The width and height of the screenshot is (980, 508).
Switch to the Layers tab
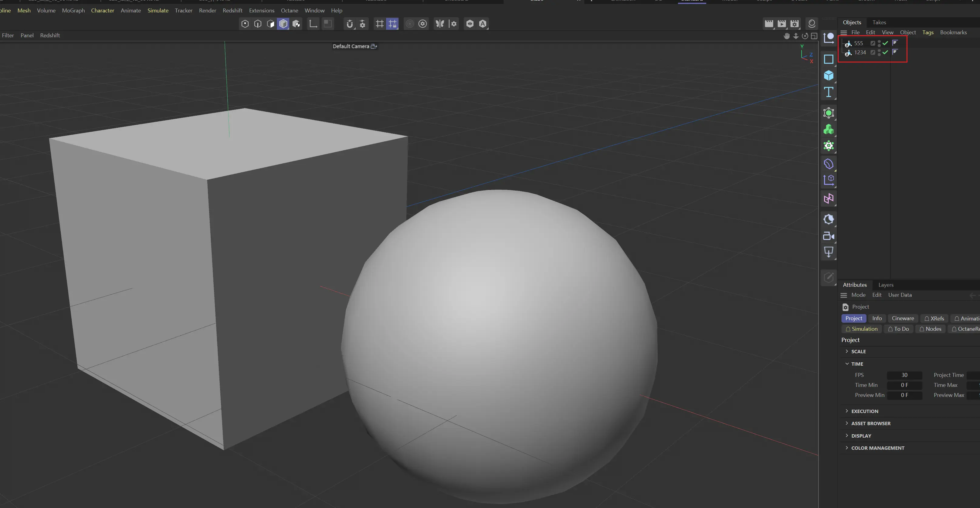pyautogui.click(x=886, y=285)
